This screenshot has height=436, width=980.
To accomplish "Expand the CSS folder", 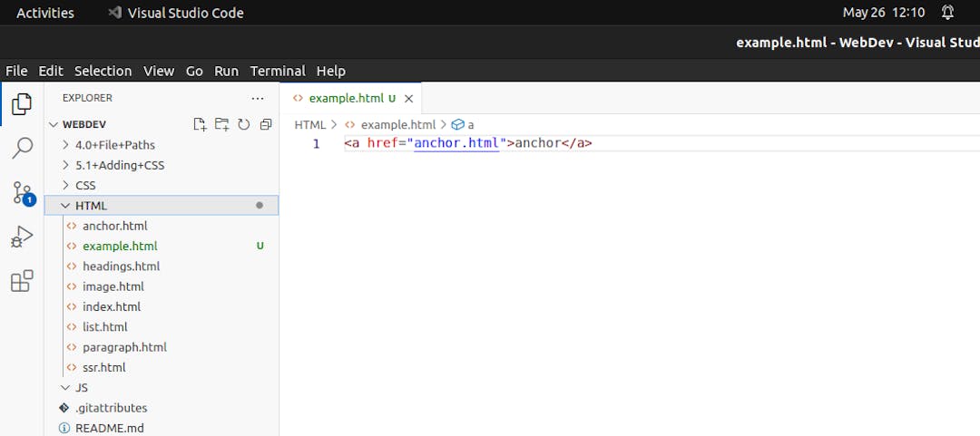I will pyautogui.click(x=85, y=186).
